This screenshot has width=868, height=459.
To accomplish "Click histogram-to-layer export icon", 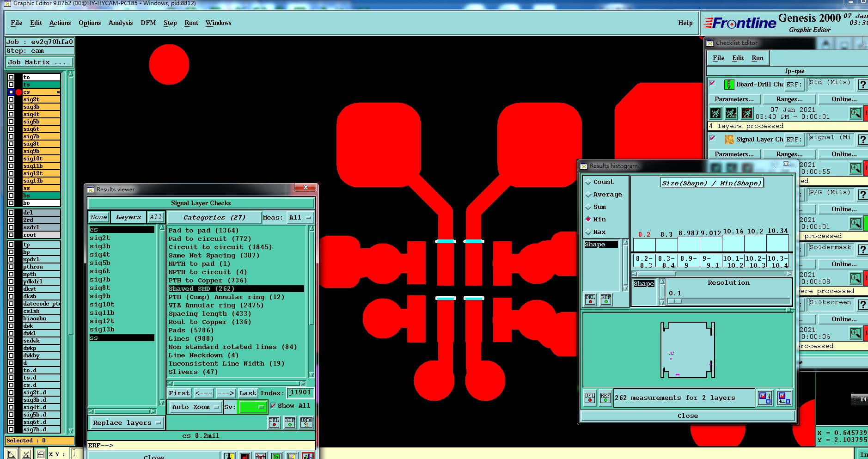I will point(765,398).
